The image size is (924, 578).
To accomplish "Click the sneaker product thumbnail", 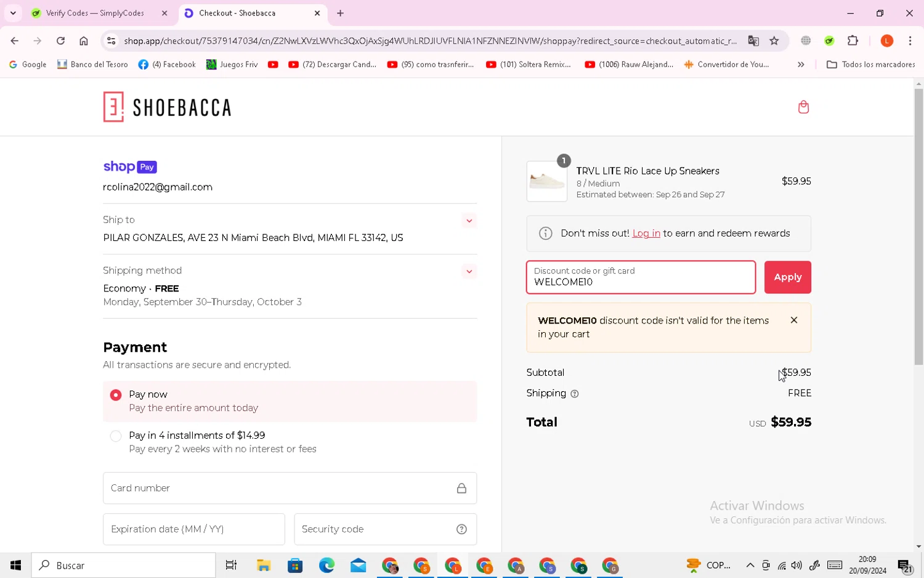I will tap(546, 182).
